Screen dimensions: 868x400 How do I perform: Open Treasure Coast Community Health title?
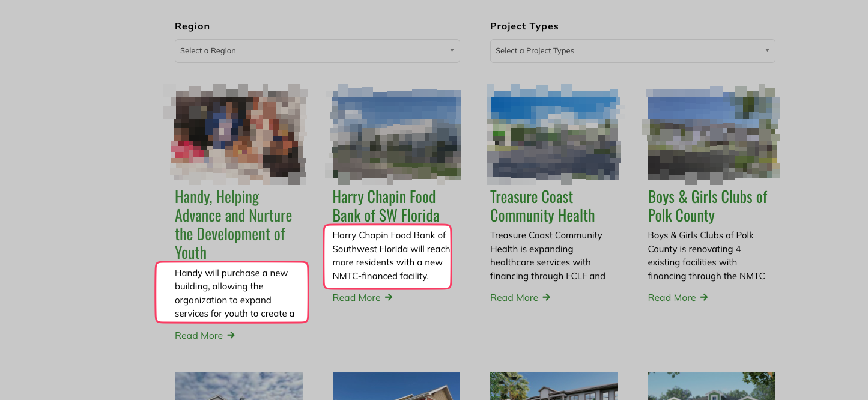(542, 206)
